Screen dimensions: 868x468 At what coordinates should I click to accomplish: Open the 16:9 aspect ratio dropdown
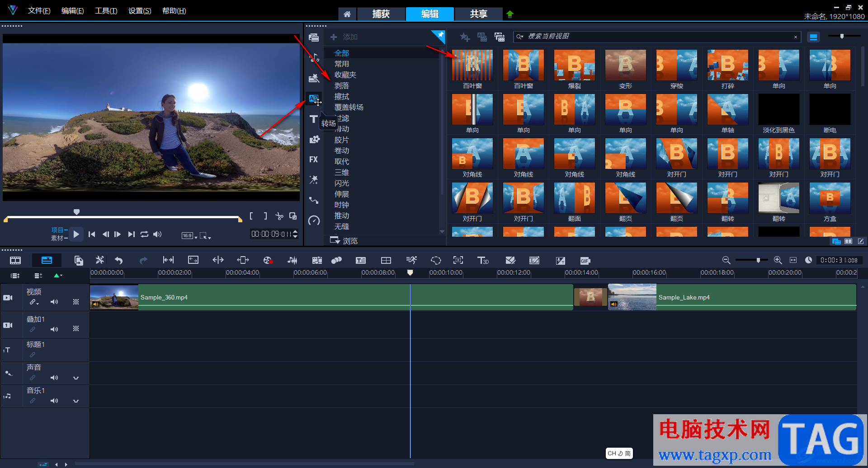point(189,235)
